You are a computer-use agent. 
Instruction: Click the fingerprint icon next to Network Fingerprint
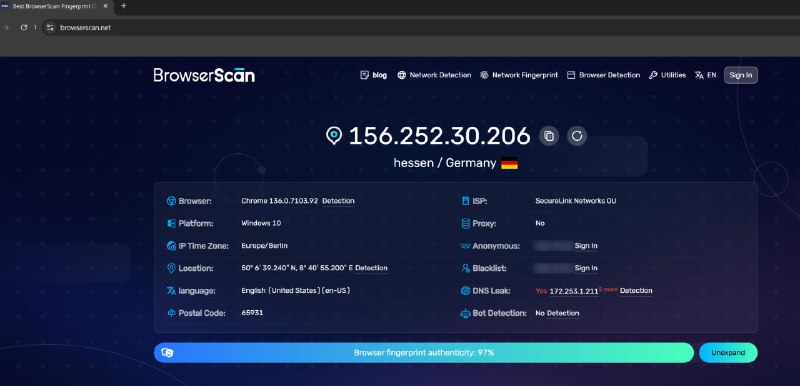pyautogui.click(x=484, y=75)
